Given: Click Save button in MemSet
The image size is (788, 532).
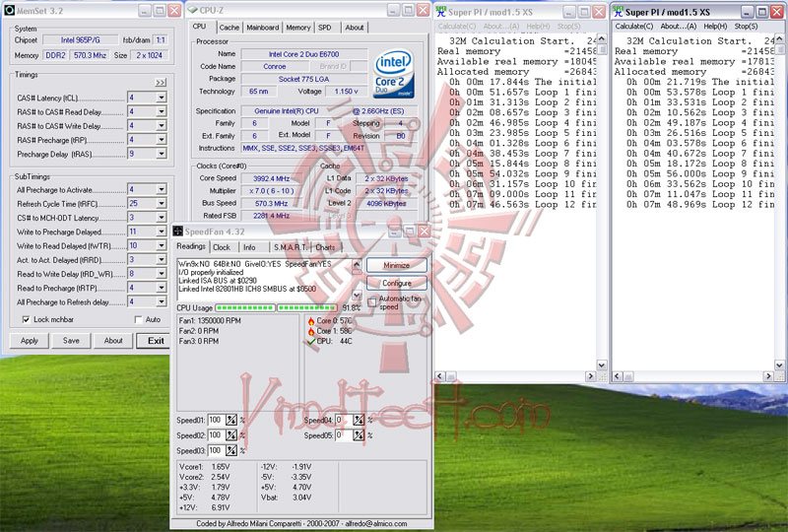Looking at the screenshot, I should point(71,341).
